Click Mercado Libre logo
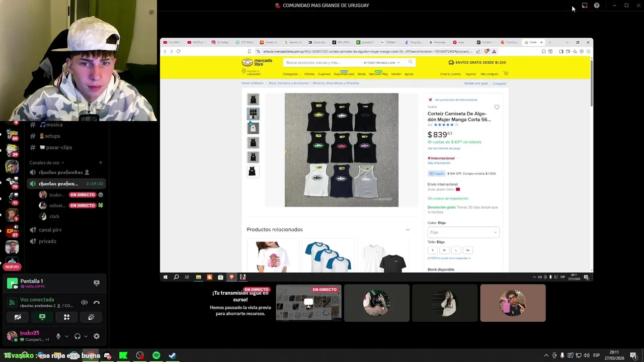This screenshot has height=362, width=644. (x=257, y=62)
